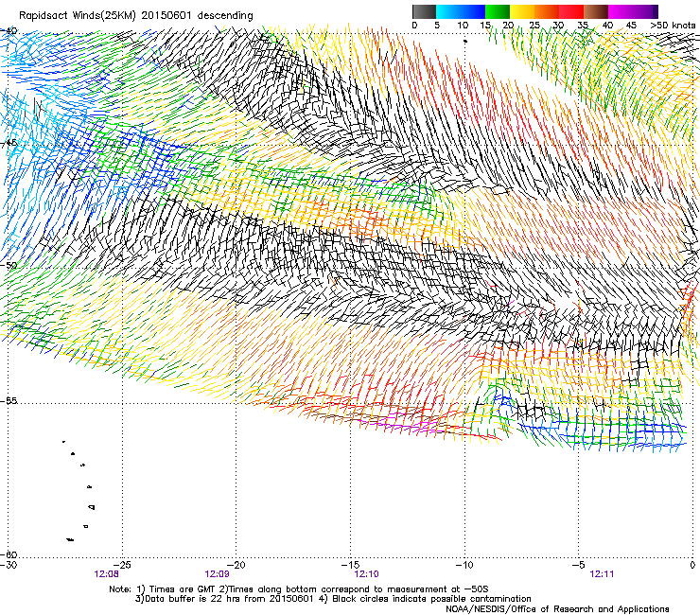Click the purple time label 12:10

[x=366, y=574]
